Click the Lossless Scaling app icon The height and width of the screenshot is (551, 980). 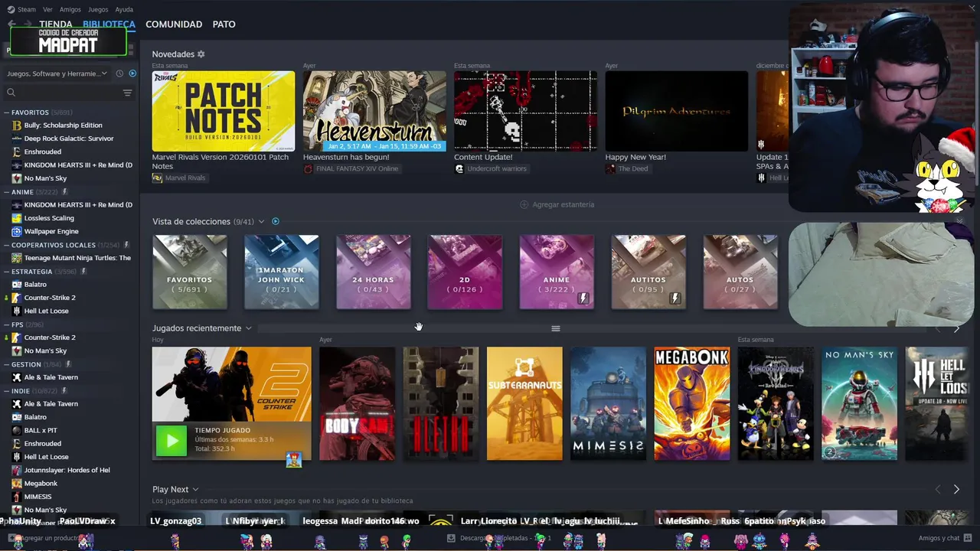17,218
